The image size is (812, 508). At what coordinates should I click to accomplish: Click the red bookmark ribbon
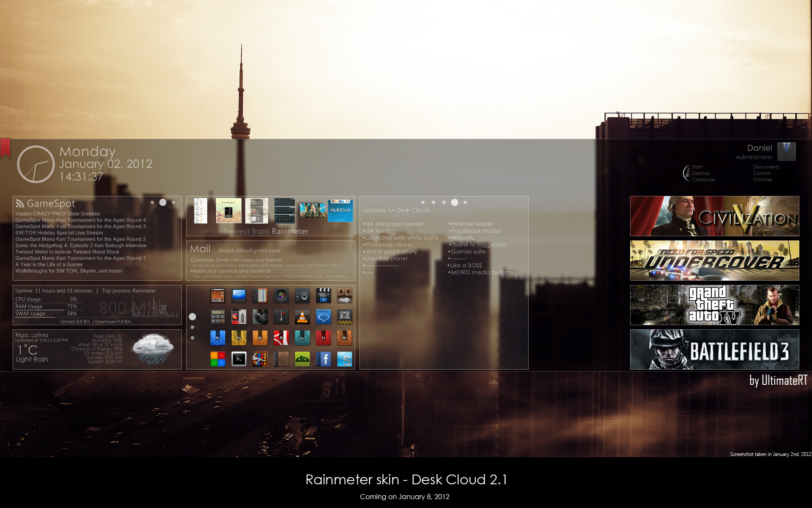[x=5, y=148]
